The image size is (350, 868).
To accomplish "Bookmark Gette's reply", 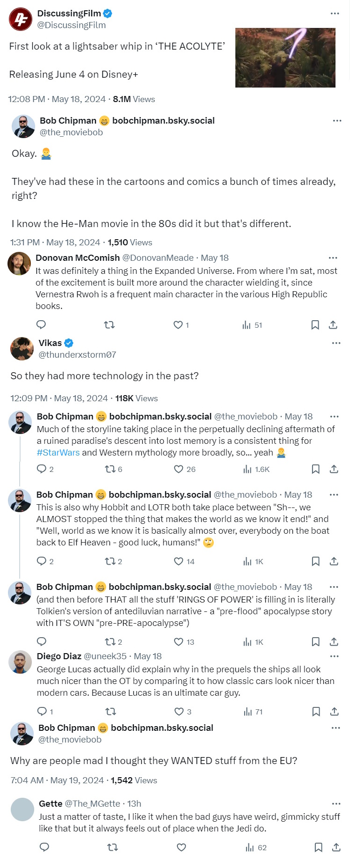I will (318, 847).
